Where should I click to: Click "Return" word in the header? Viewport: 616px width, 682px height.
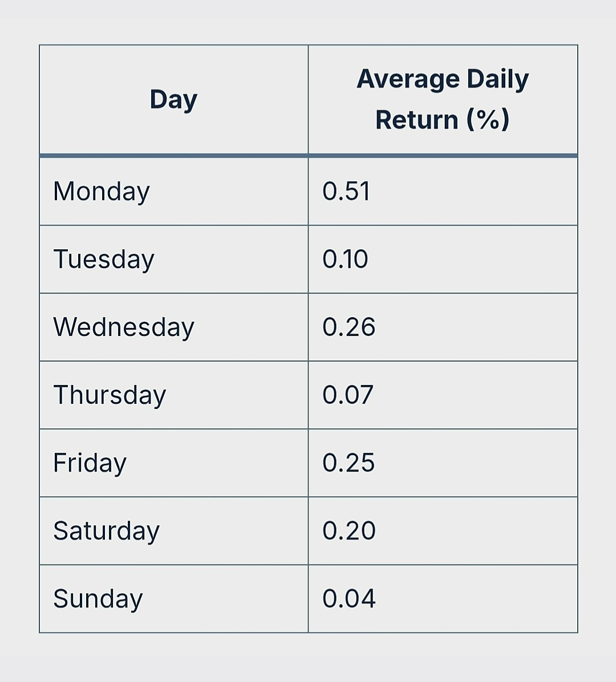tap(417, 120)
